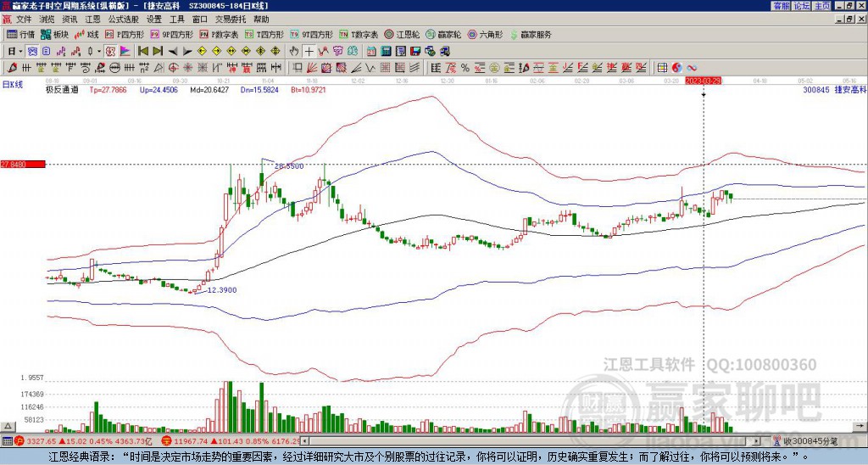The width and height of the screenshot is (868, 465).
Task: Click the truck icon in toolbar
Action: pyautogui.click(x=445, y=52)
